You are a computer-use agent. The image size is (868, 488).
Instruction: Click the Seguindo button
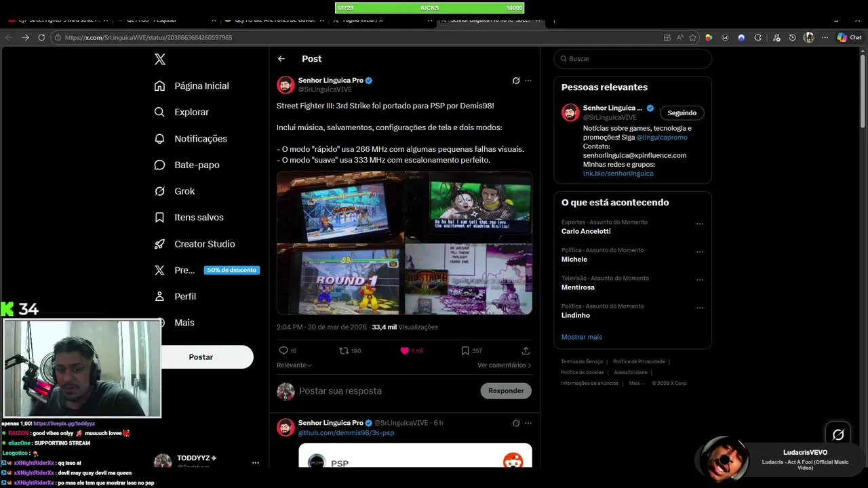coord(682,113)
